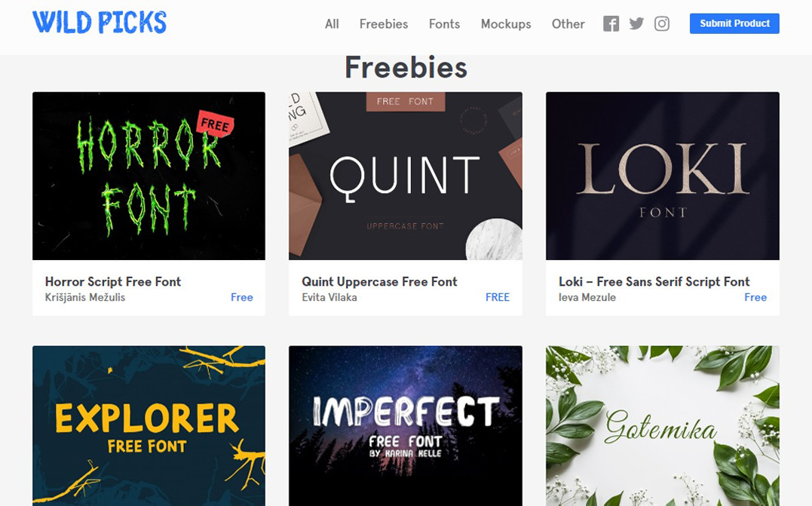Viewport: 812px width, 506px height.
Task: Click author name Evita Vilaka
Action: point(329,297)
